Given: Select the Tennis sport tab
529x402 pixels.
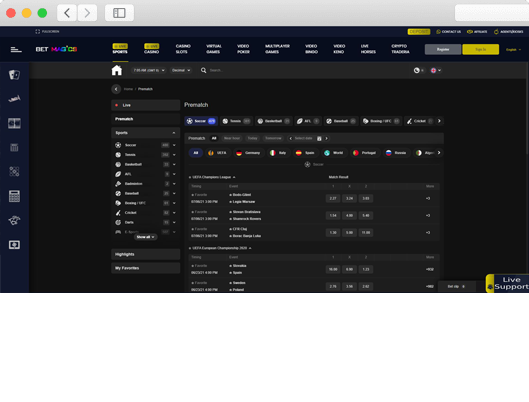Looking at the screenshot, I should [x=236, y=121].
